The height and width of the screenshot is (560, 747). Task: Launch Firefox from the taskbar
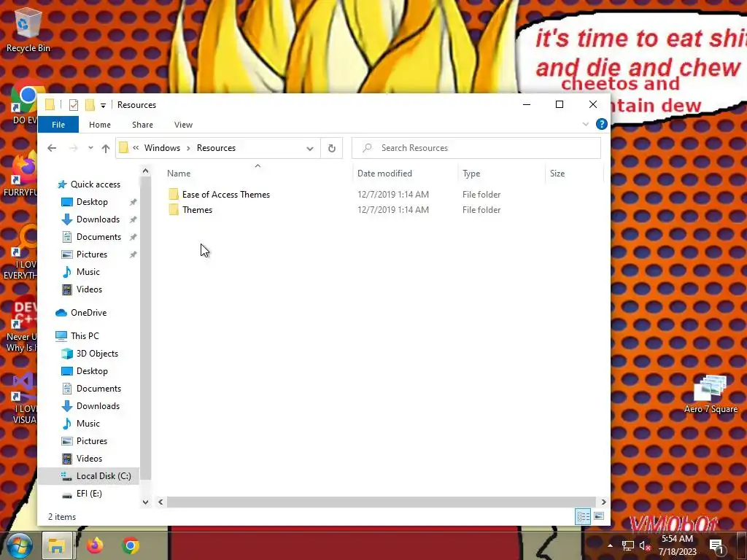pos(94,545)
